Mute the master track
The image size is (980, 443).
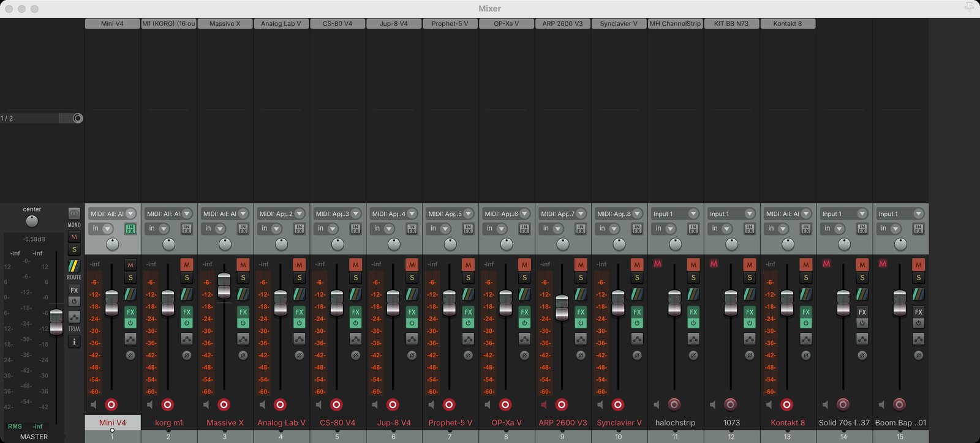74,237
